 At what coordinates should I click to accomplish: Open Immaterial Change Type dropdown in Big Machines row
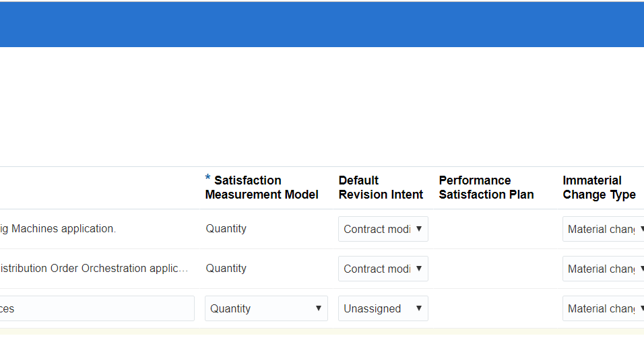pyautogui.click(x=604, y=229)
